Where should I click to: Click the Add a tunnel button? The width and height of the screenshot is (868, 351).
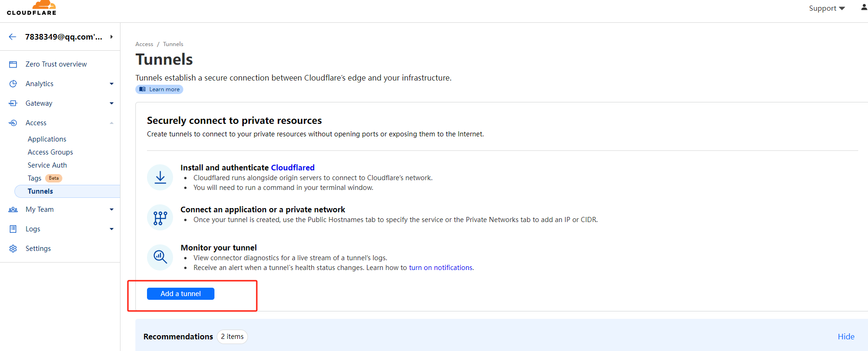coord(180,294)
